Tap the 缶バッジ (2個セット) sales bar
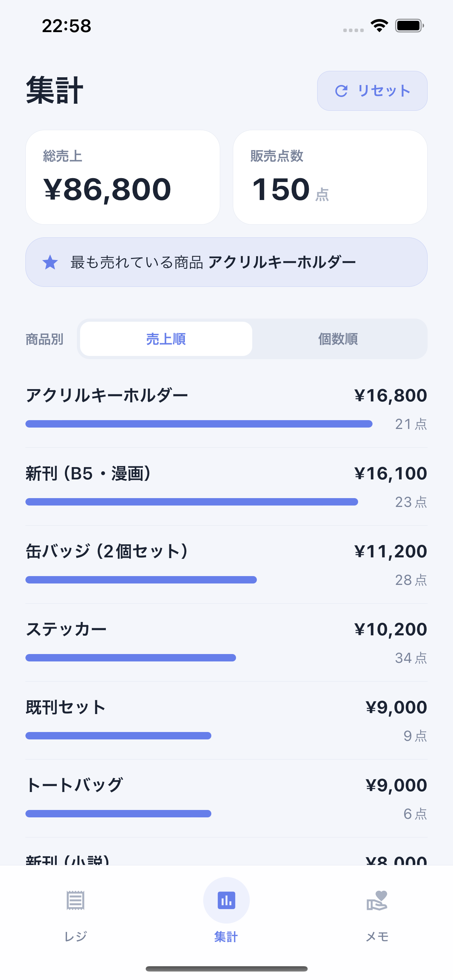The height and width of the screenshot is (980, 453). 141,580
